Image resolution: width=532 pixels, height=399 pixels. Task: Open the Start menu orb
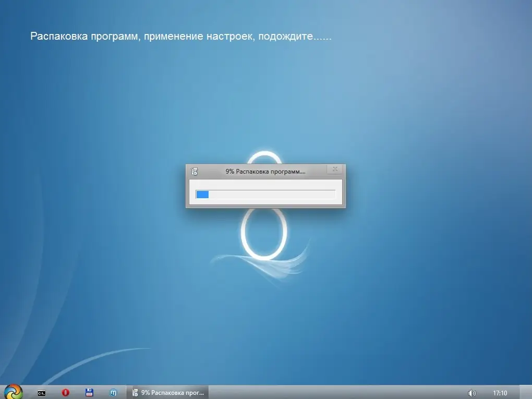[x=13, y=392]
